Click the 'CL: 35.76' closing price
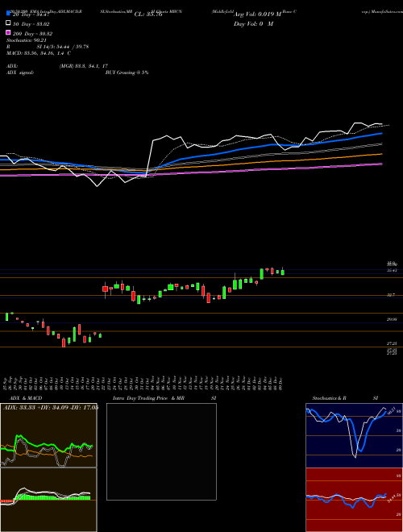This screenshot has width=403, height=532. click(x=148, y=15)
